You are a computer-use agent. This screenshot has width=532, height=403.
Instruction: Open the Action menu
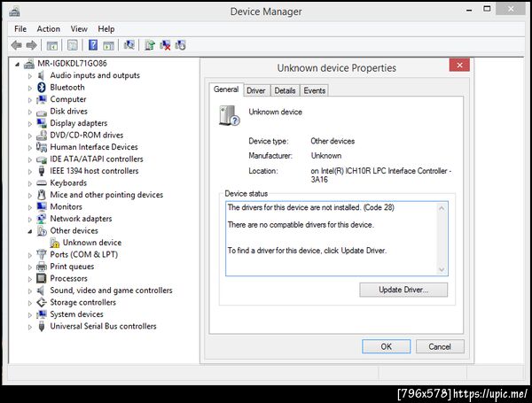pyautogui.click(x=49, y=29)
